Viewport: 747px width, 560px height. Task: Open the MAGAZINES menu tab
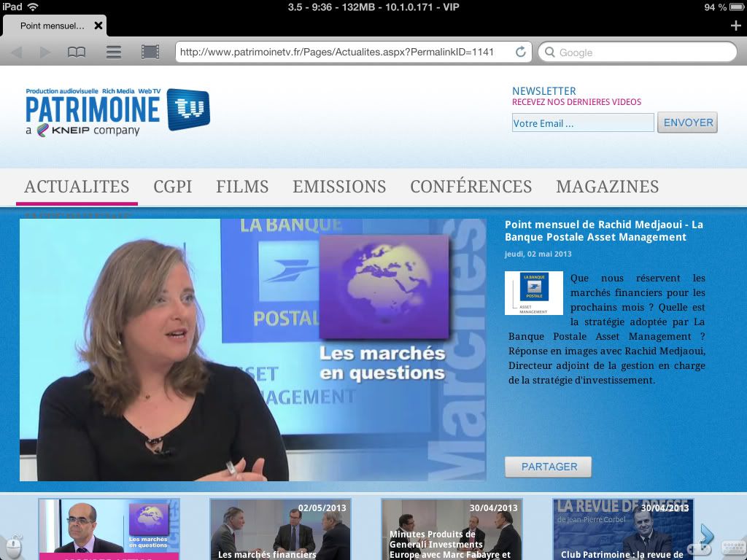(608, 187)
